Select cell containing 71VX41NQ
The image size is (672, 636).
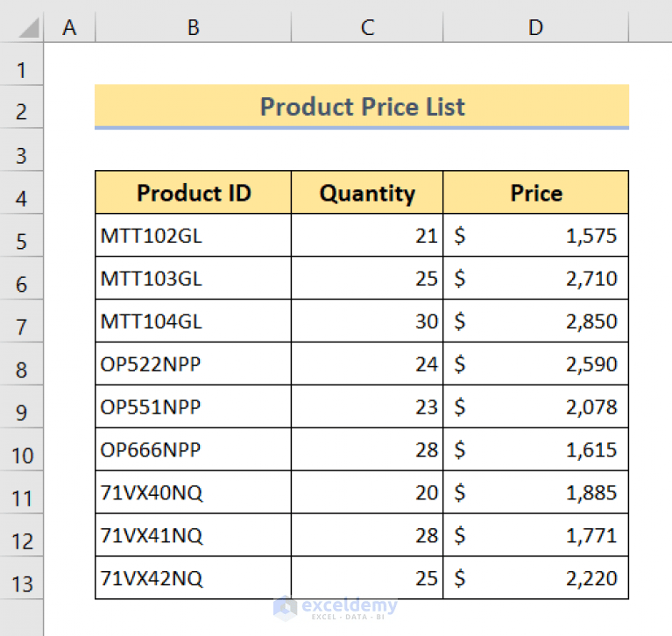pos(194,535)
